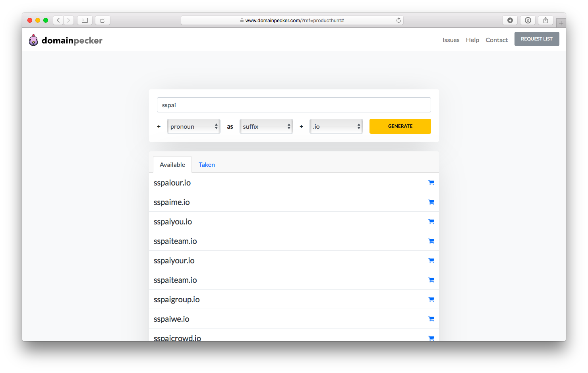The height and width of the screenshot is (373, 588).
Task: Click the domainpecker bird logo
Action: pos(33,40)
